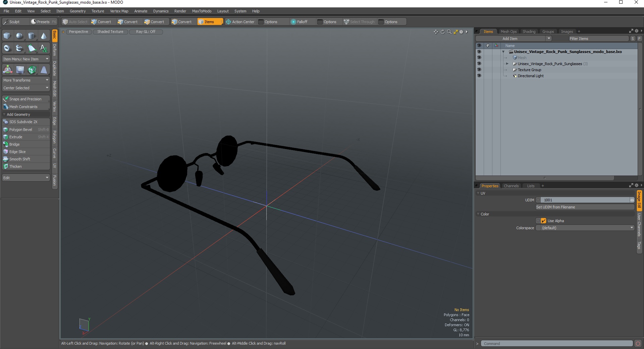Image resolution: width=644 pixels, height=349 pixels.
Task: Open the Center Selected dropdown
Action: pos(26,88)
